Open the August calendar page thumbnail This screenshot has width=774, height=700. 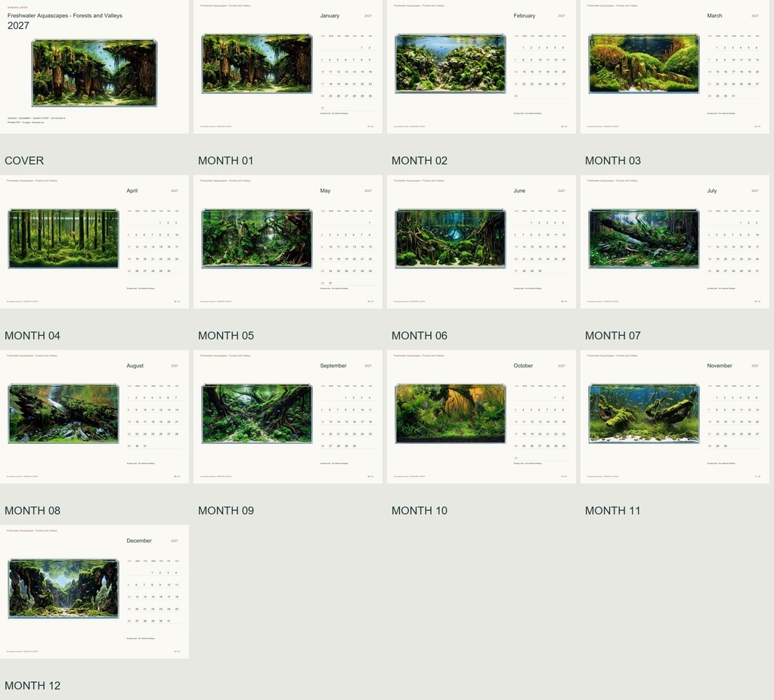94,417
